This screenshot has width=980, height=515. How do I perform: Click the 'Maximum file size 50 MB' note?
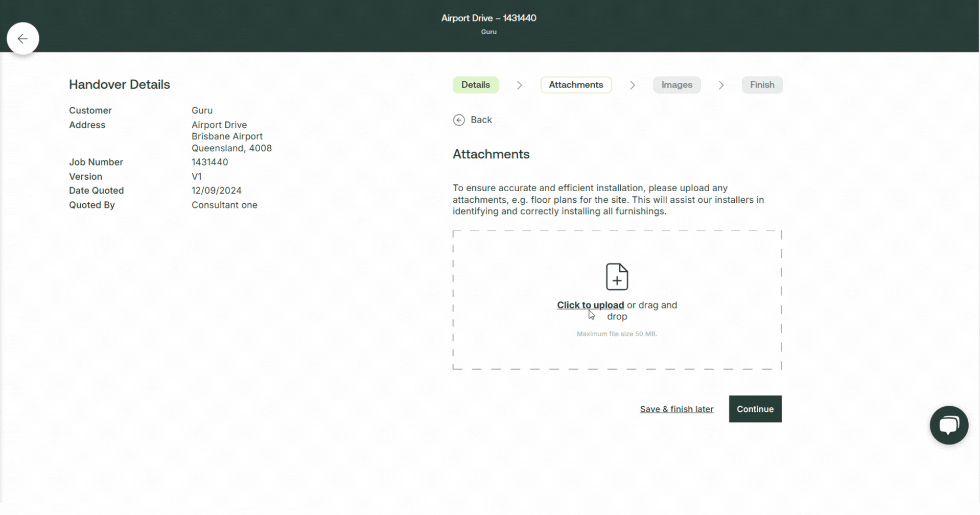617,334
